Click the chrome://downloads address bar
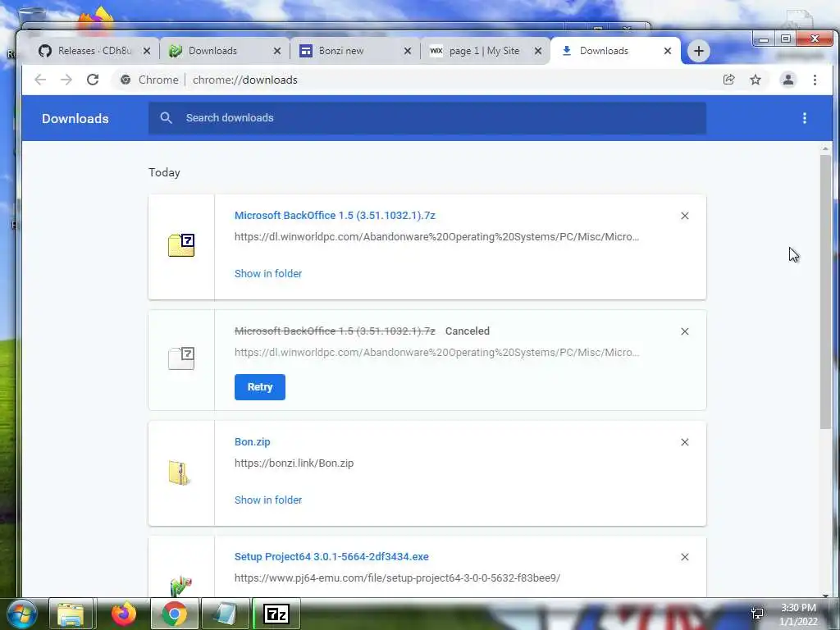 point(244,80)
